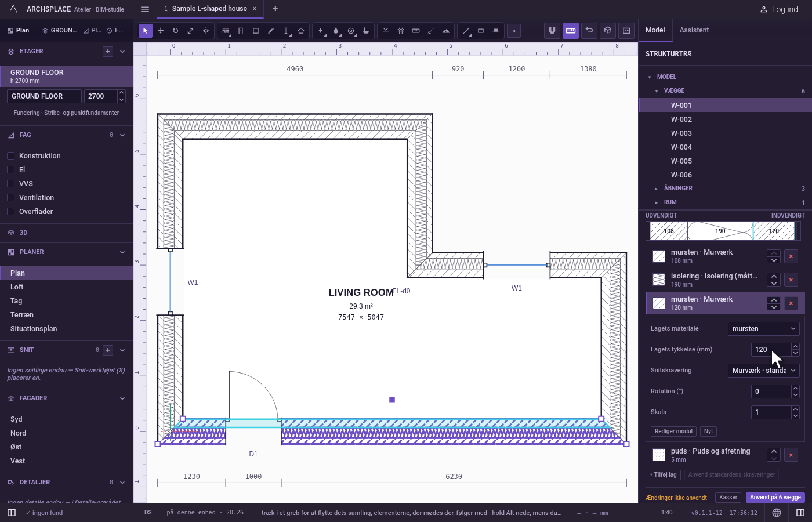Image resolution: width=812 pixels, height=522 pixels.
Task: Open the 3D cube view
Action: pos(608,30)
